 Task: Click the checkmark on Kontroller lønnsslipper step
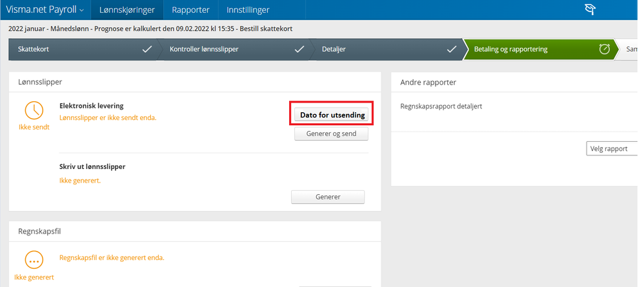[299, 49]
